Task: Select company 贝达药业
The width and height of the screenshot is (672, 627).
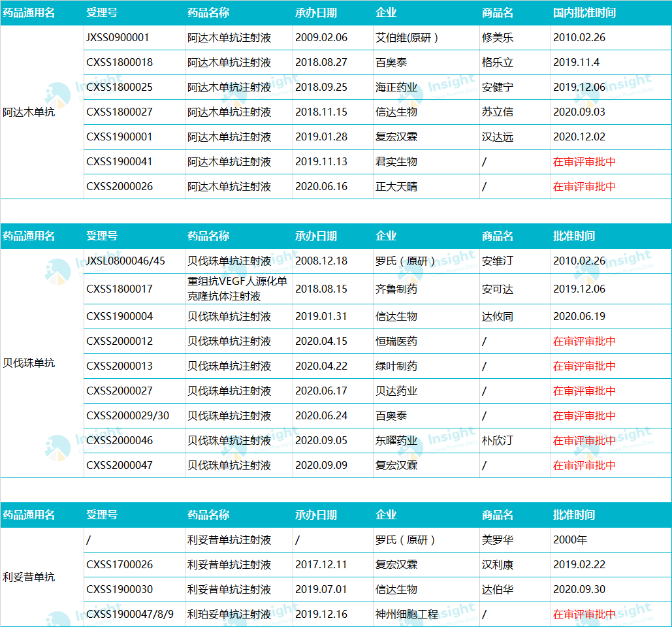Action: 396,391
